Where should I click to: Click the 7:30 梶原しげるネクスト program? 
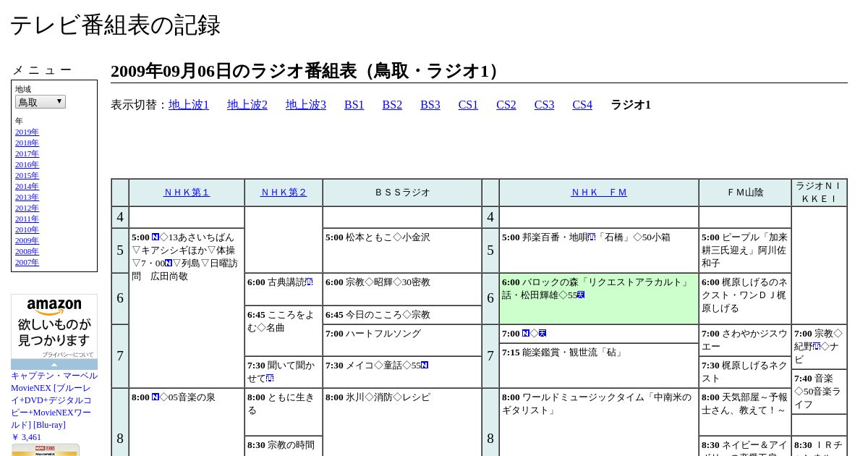(x=745, y=372)
